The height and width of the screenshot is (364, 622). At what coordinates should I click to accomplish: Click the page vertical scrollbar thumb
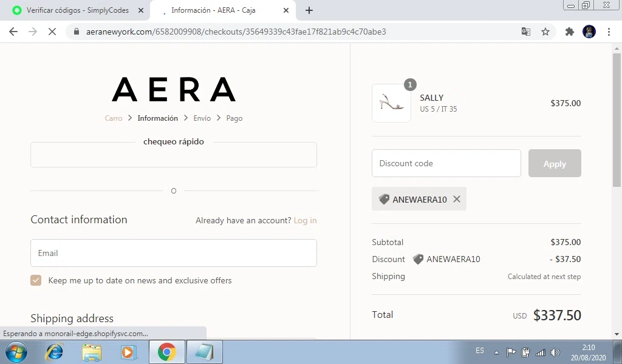(x=617, y=120)
